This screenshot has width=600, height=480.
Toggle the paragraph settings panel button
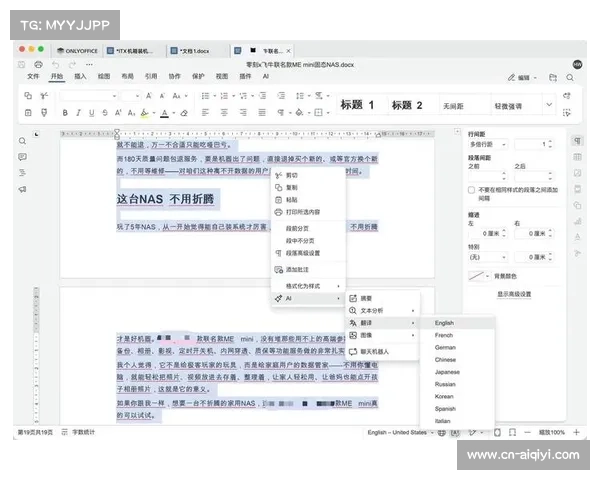coord(577,141)
